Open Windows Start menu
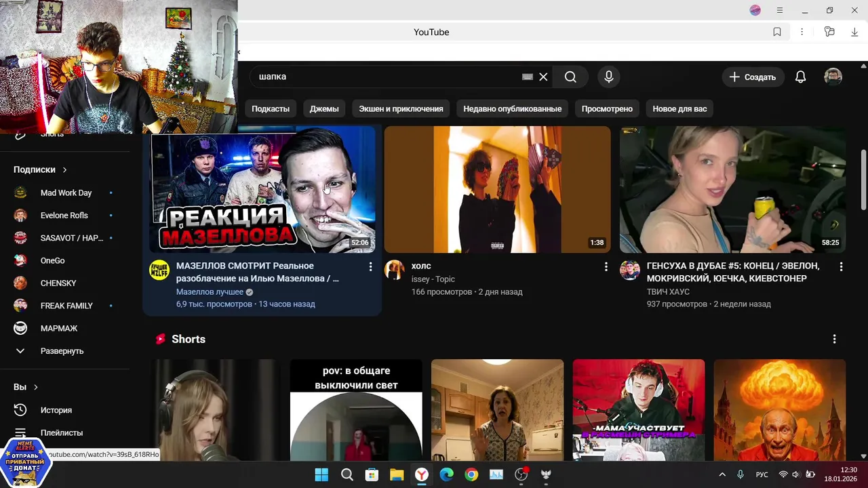 321,474
